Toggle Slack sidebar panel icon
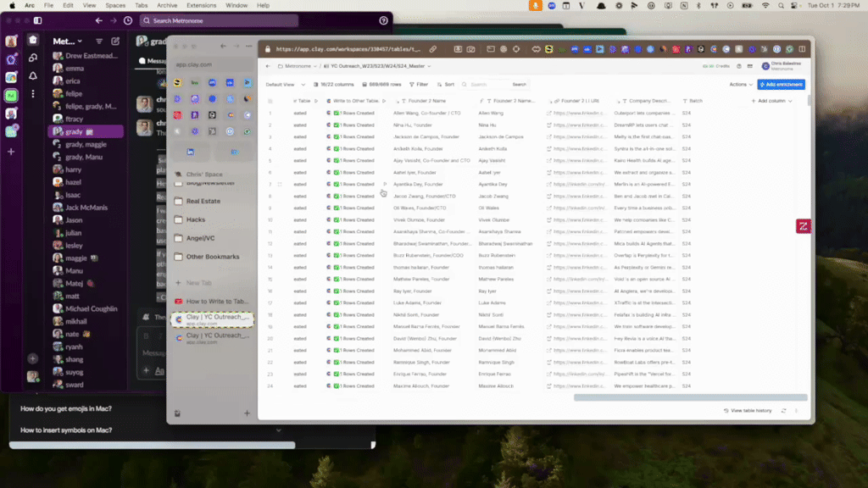The width and height of the screenshot is (868, 488). (x=37, y=20)
